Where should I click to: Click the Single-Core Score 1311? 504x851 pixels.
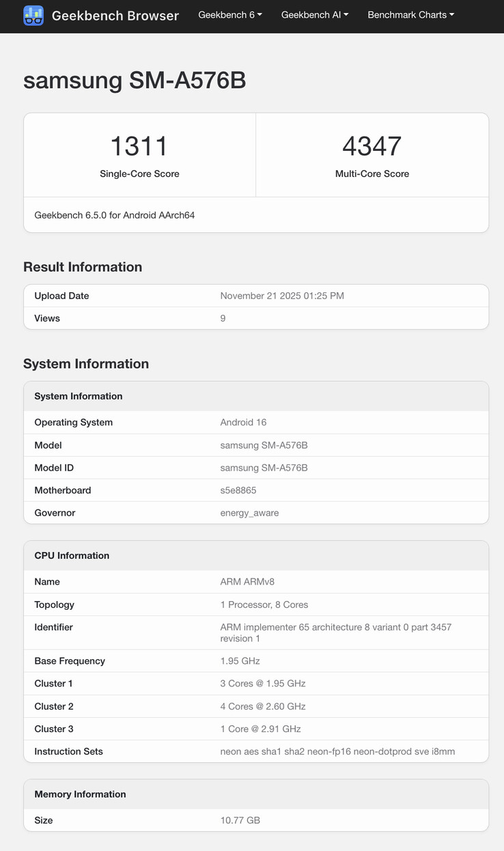(139, 146)
